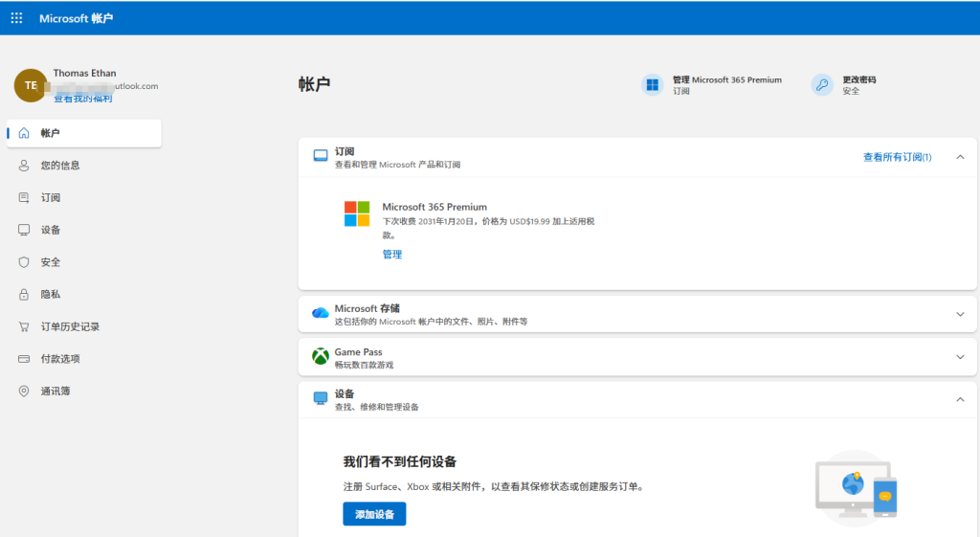Viewport: 980px width, 537px height.
Task: Click the Windows icon for Microsoft 365 Premium
Action: pos(652,85)
